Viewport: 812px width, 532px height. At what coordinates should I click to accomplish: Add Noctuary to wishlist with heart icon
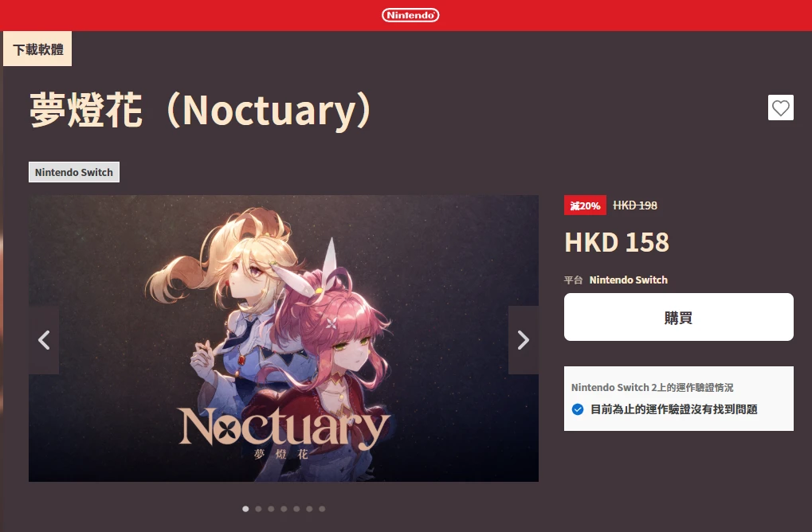pyautogui.click(x=780, y=108)
